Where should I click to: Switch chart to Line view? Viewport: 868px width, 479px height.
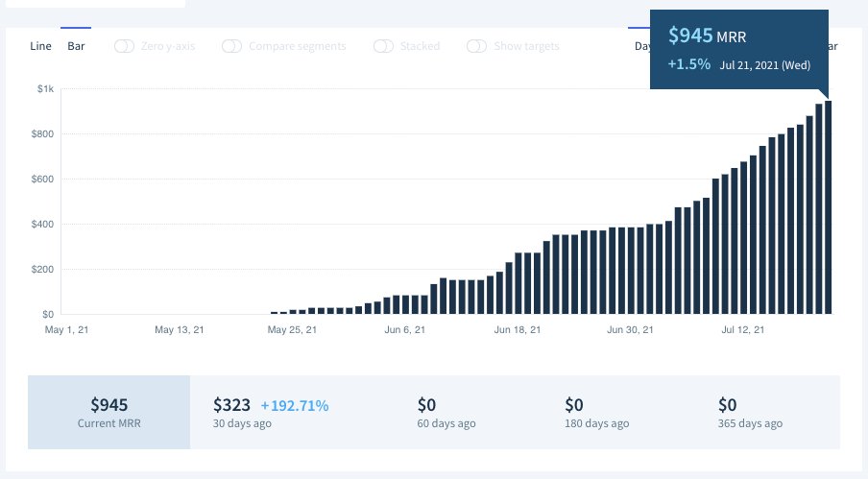click(x=40, y=46)
